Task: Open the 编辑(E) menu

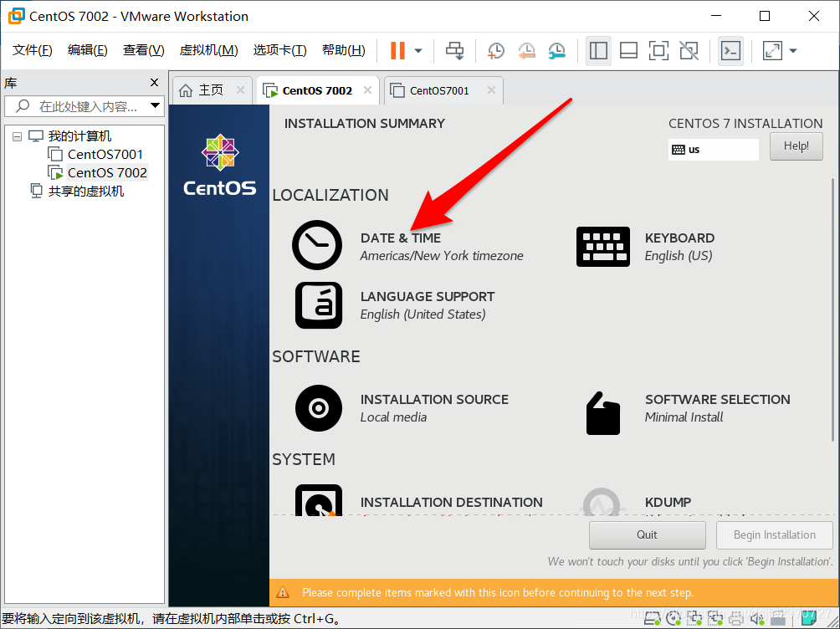Action: coord(87,50)
